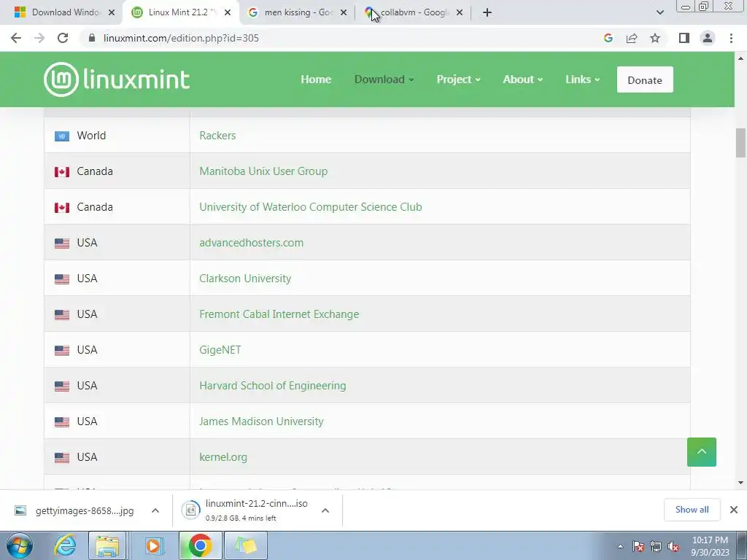Open James Madison University mirror link
This screenshot has width=747, height=560.
tap(261, 421)
